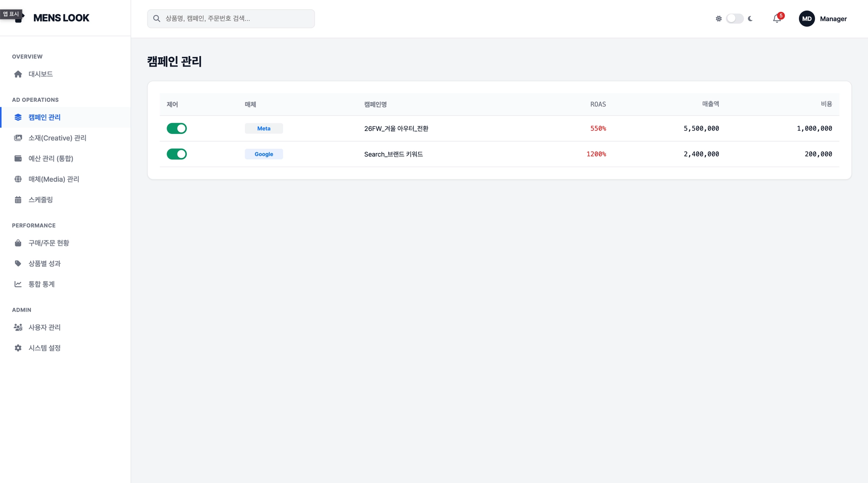The width and height of the screenshot is (868, 483).
Task: Click the media globe icon
Action: click(18, 179)
